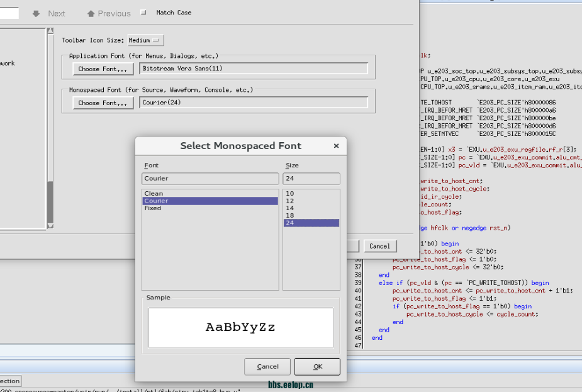Viewport: 582px width, 392px height.
Task: Open the Toolbar Icon Size Medium dropdown
Action: tap(145, 40)
